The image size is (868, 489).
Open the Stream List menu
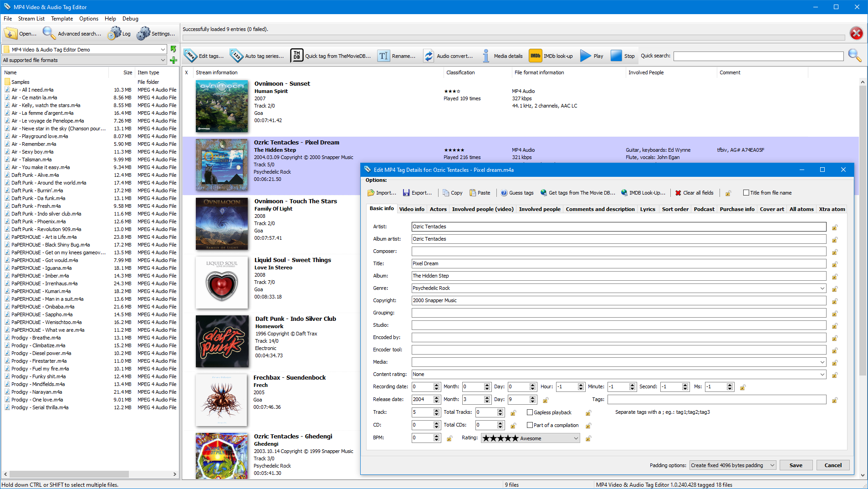coord(31,19)
